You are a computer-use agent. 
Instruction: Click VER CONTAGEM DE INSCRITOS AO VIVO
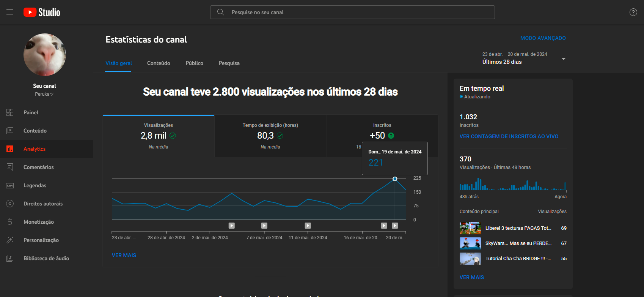tap(509, 136)
